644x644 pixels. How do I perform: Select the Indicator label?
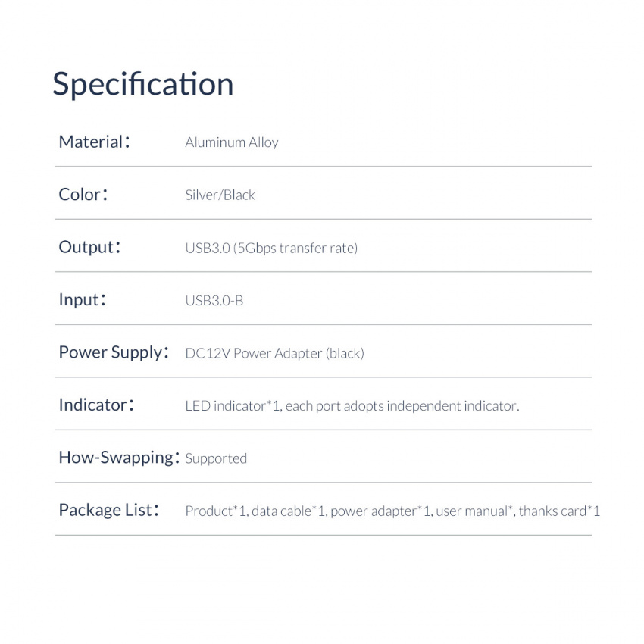[96, 405]
